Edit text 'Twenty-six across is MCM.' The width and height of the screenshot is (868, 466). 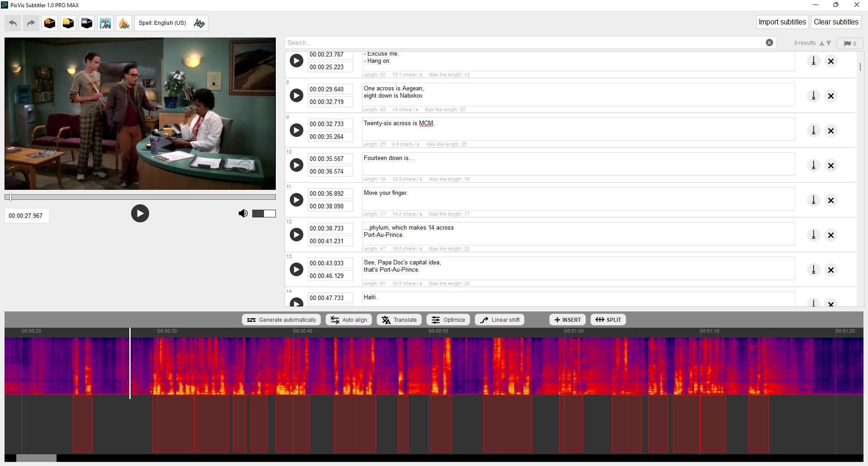[x=578, y=130]
